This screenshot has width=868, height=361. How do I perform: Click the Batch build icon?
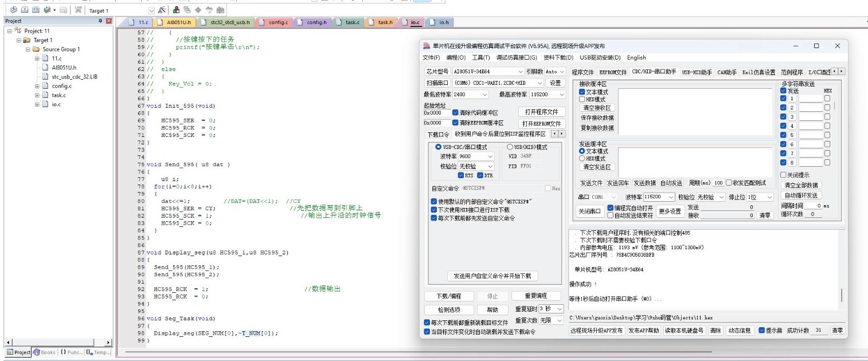click(x=46, y=10)
